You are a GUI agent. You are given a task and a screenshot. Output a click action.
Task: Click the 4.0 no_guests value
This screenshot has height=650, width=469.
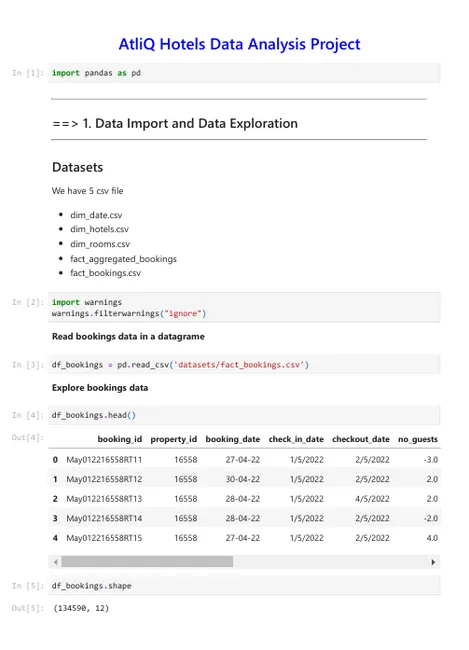pos(432,538)
